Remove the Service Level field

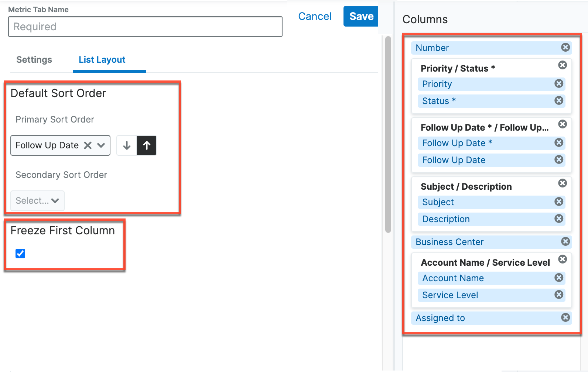[559, 294]
